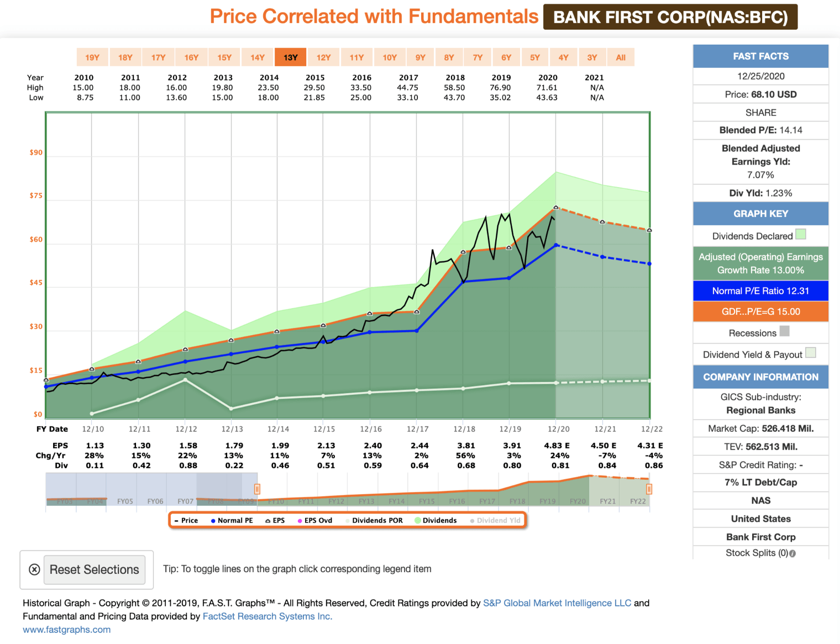Toggle the EPS legend item
This screenshot has width=840, height=644.
(275, 520)
